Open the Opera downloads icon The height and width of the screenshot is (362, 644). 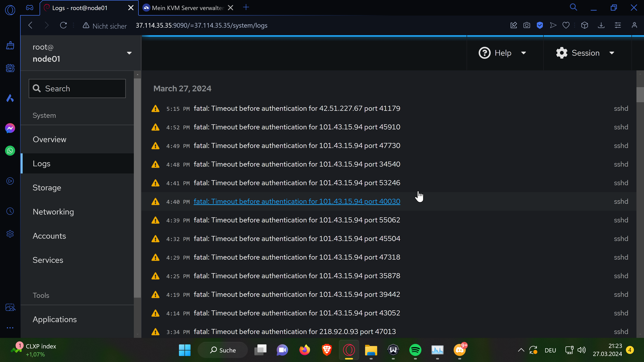[601, 25]
